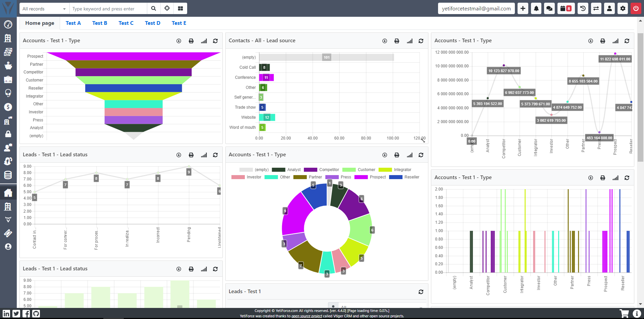Open the GitHub icon in footer
The height and width of the screenshot is (319, 644).
click(36, 314)
